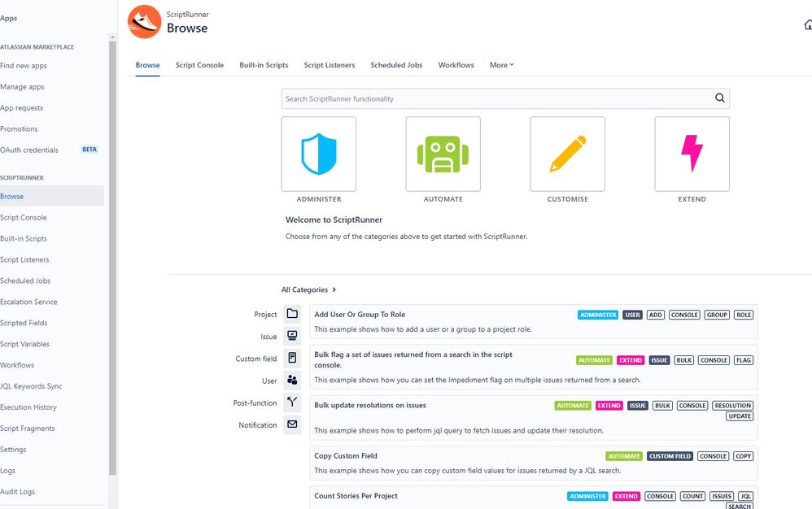Filter by Post-function branch icon
This screenshot has width=812, height=509.
pyautogui.click(x=292, y=402)
